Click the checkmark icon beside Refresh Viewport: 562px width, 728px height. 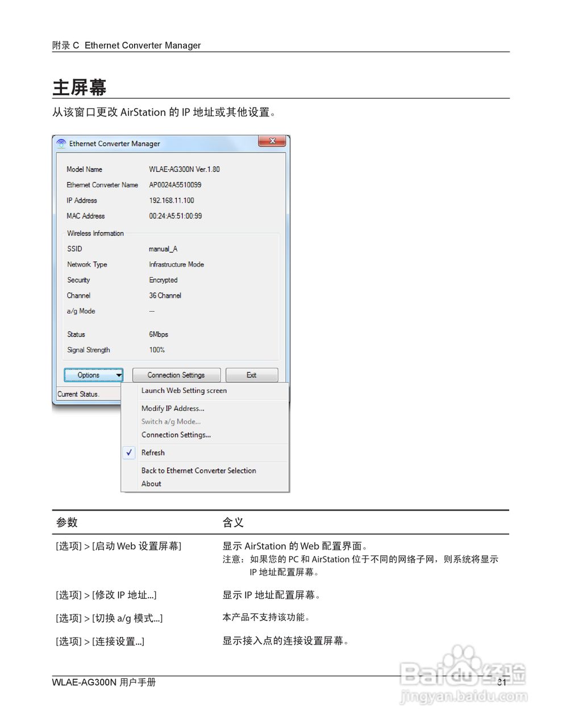129,453
